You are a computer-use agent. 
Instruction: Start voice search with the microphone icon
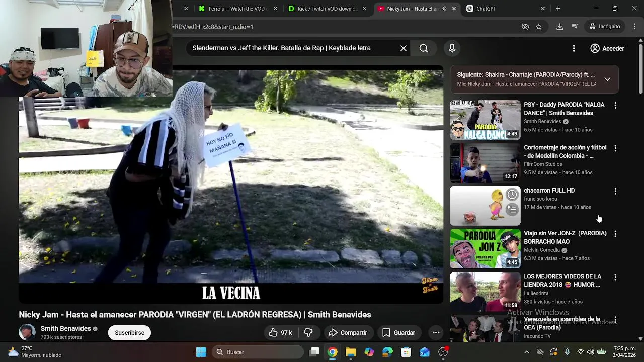[452, 48]
